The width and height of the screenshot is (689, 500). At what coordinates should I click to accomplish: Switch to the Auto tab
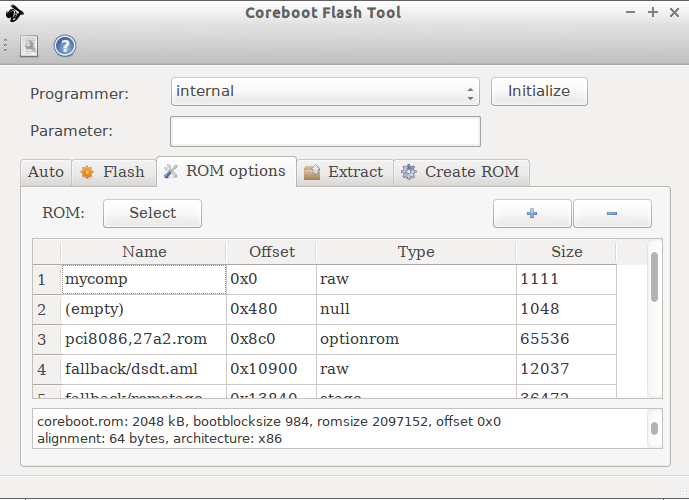(x=45, y=172)
